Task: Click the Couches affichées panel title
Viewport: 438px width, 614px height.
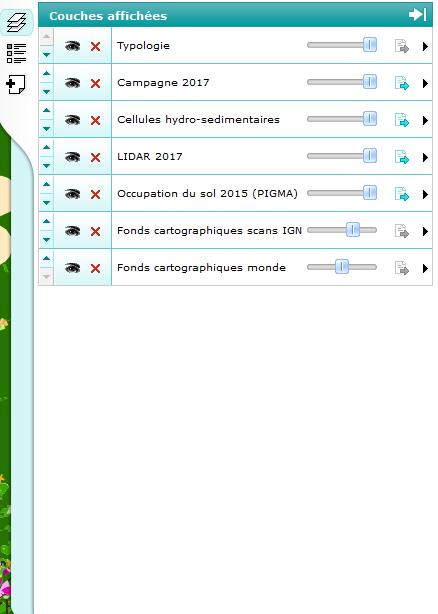Action: click(x=108, y=16)
